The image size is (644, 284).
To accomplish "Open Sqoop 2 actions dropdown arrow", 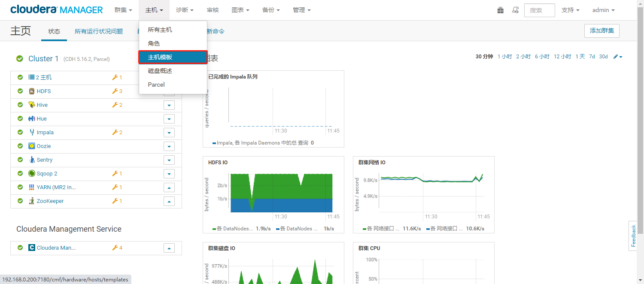I will coord(169,174).
